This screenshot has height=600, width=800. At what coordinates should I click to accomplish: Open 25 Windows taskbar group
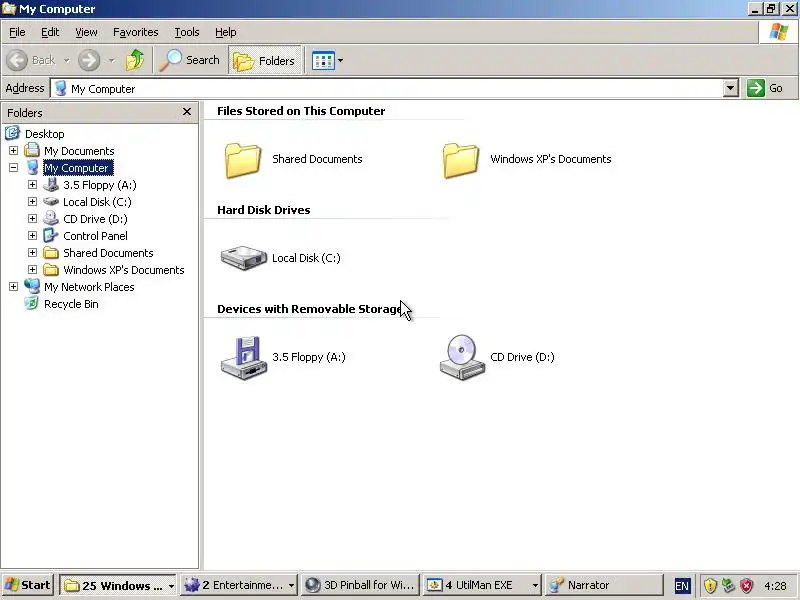point(118,585)
